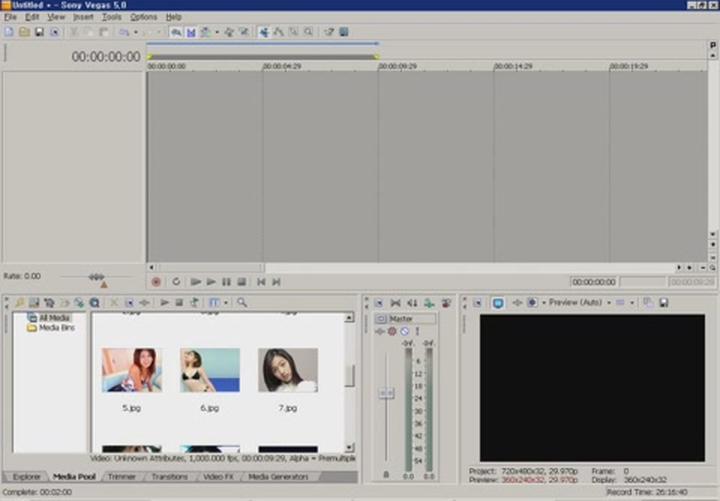Open the Edit menu
Screen dimensions: 720x501
32,17
